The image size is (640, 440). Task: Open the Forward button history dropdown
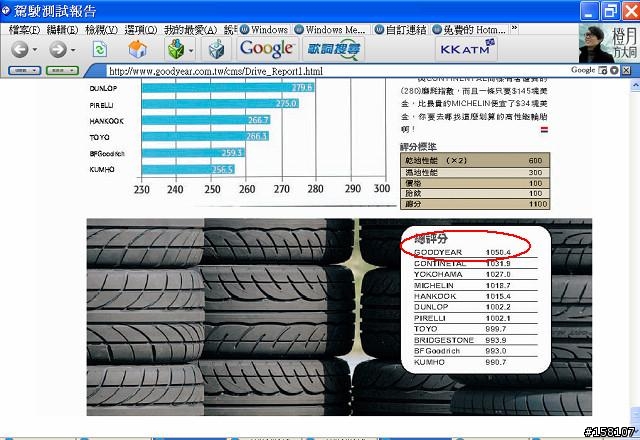tap(73, 50)
